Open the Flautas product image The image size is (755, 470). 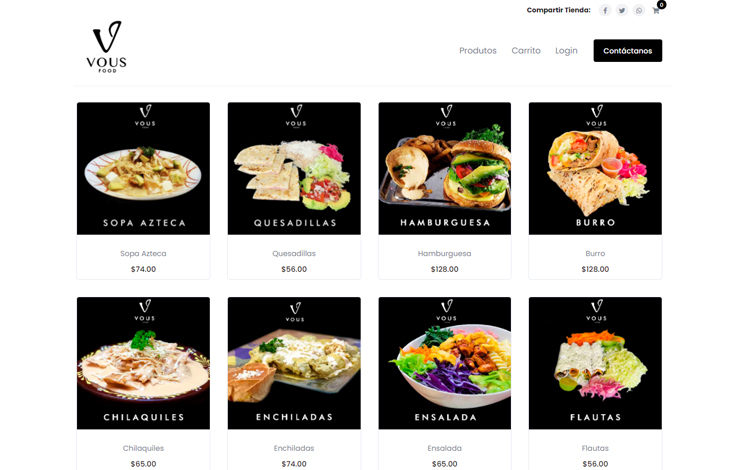tap(595, 363)
